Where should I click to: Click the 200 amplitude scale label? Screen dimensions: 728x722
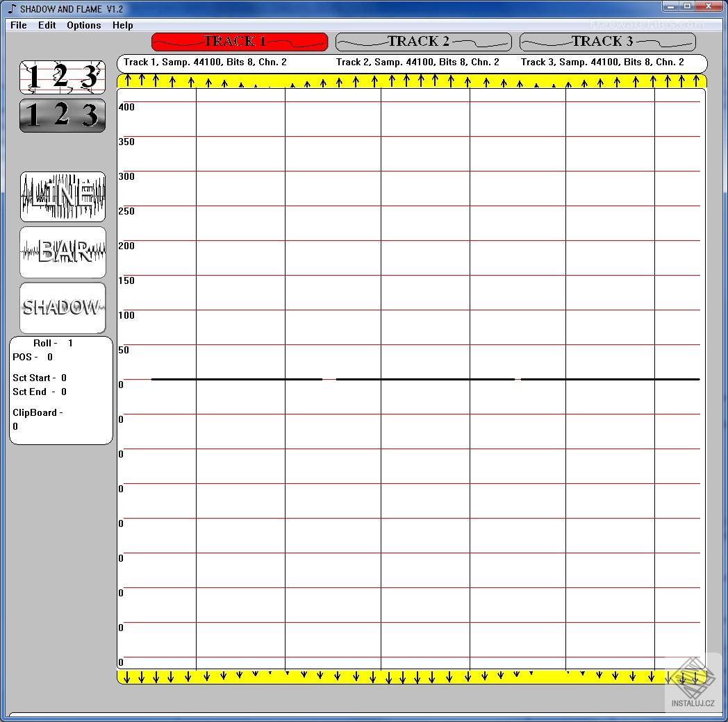coord(126,246)
